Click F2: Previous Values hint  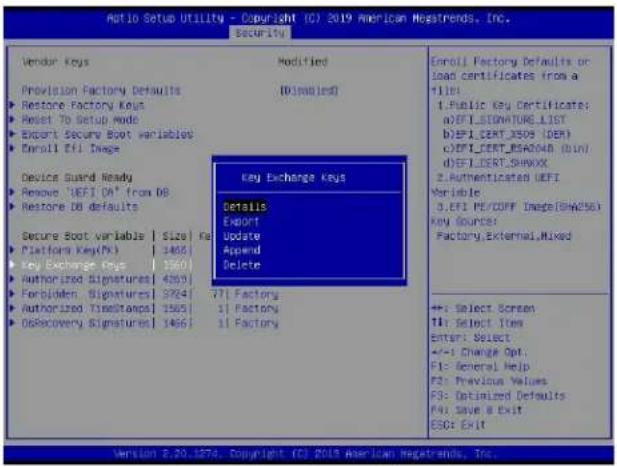tap(489, 381)
